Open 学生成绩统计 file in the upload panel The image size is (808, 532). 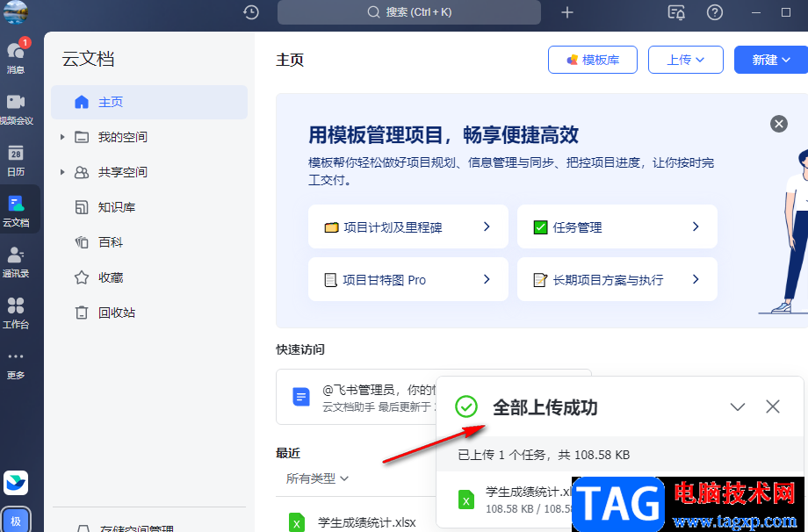(x=528, y=492)
